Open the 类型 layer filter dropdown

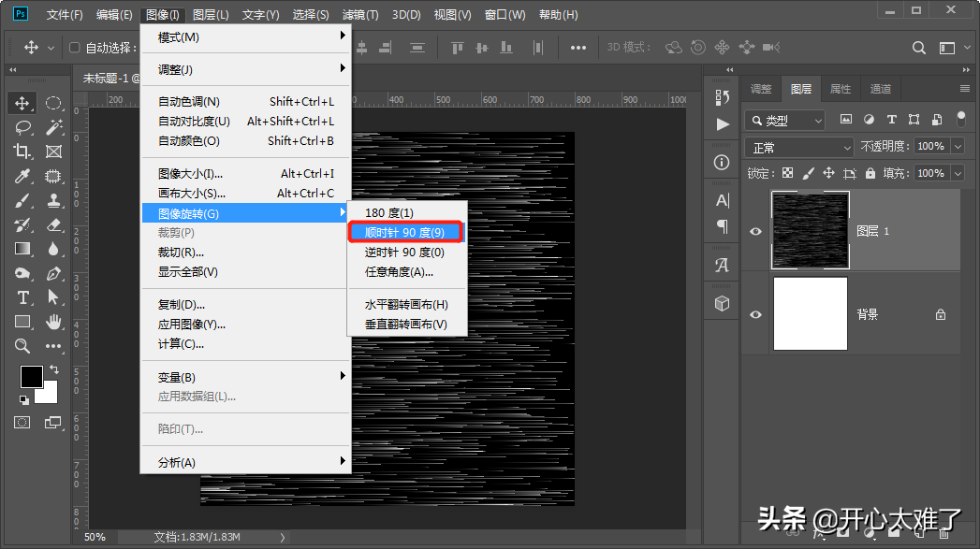785,120
